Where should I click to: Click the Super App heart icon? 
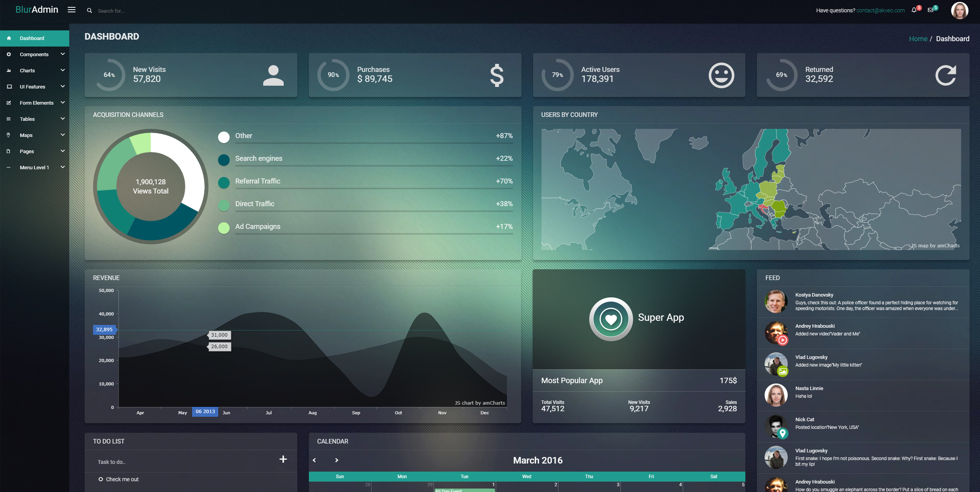[x=611, y=319]
